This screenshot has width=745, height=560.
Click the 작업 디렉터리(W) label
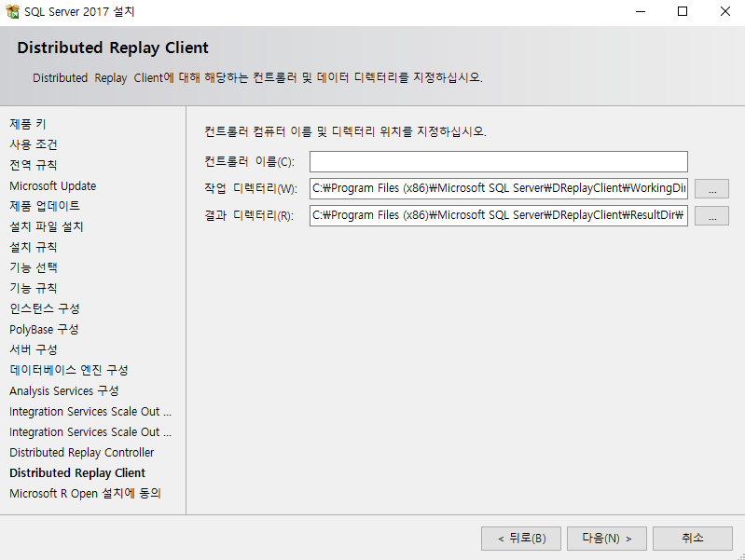(x=251, y=188)
